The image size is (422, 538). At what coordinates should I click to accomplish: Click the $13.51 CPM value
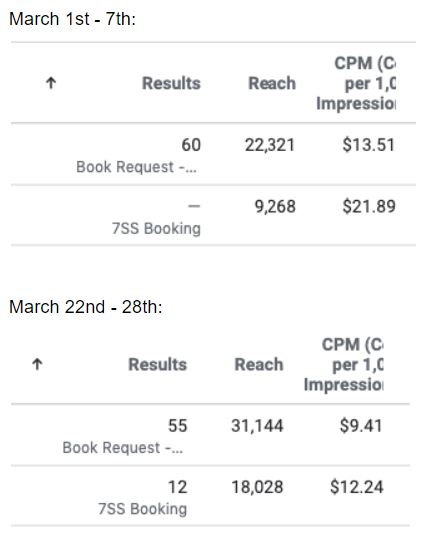click(369, 144)
